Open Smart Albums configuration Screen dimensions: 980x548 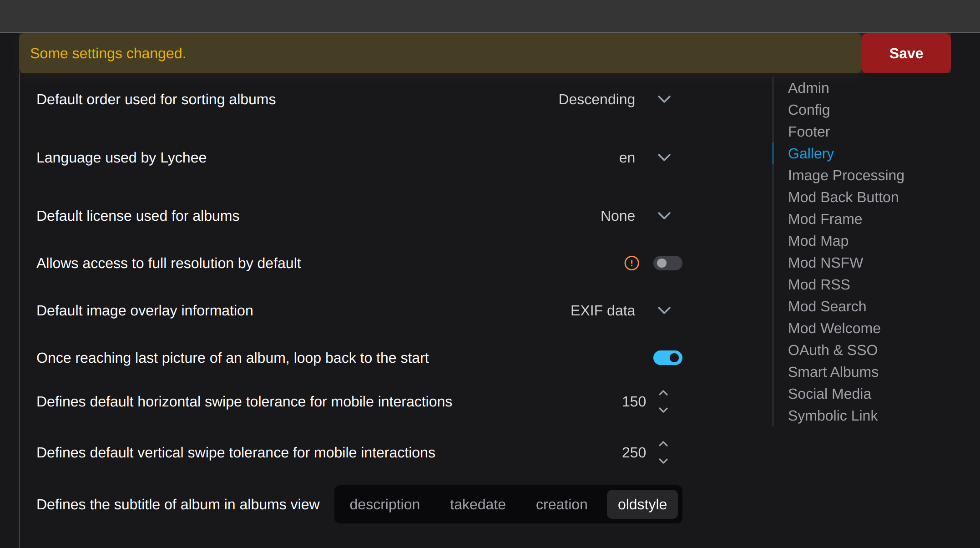click(x=833, y=371)
